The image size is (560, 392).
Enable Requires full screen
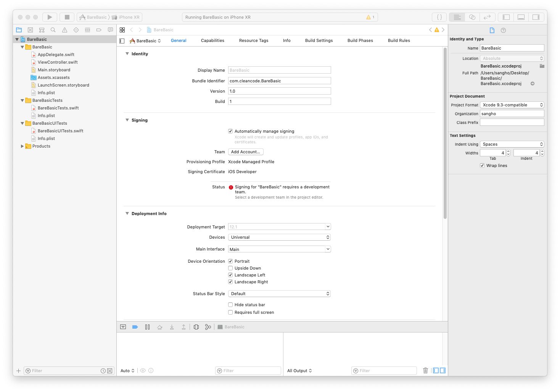pos(230,312)
